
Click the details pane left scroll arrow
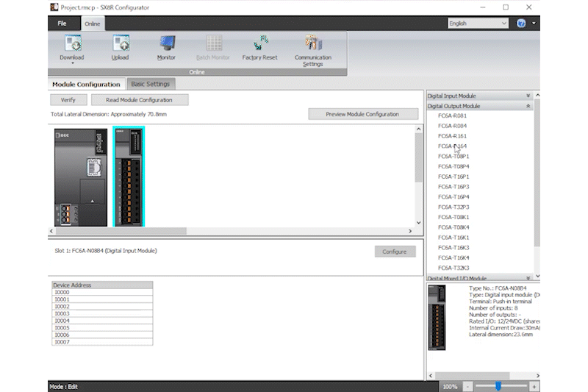(x=431, y=375)
